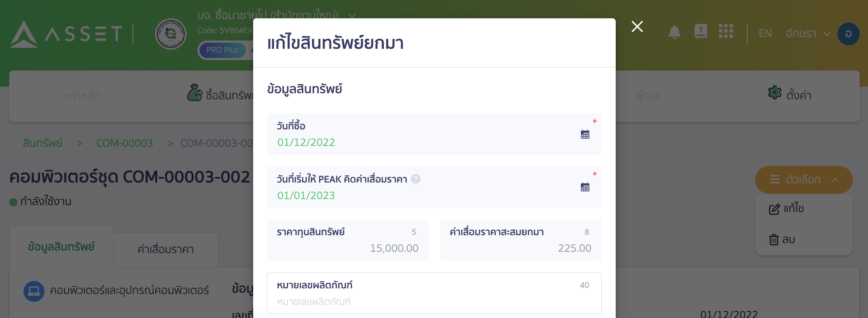Click the company logo badge

point(171,34)
